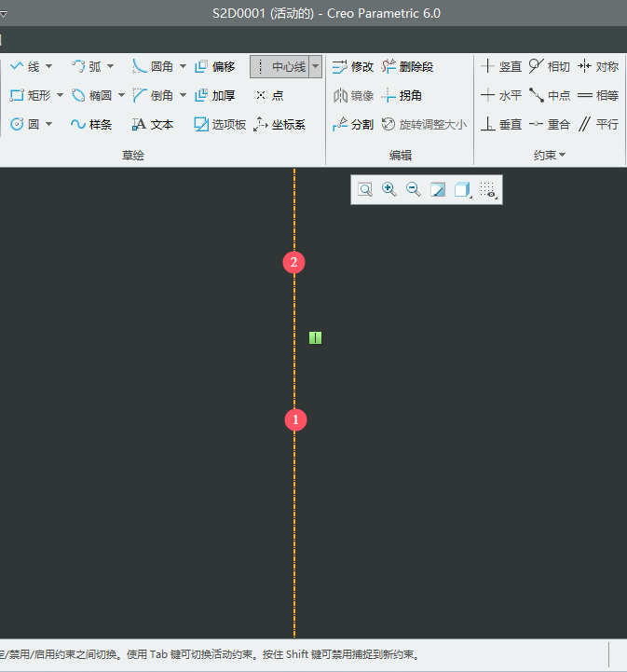Click the Modify (修改) tool
This screenshot has width=627, height=672.
point(353,67)
